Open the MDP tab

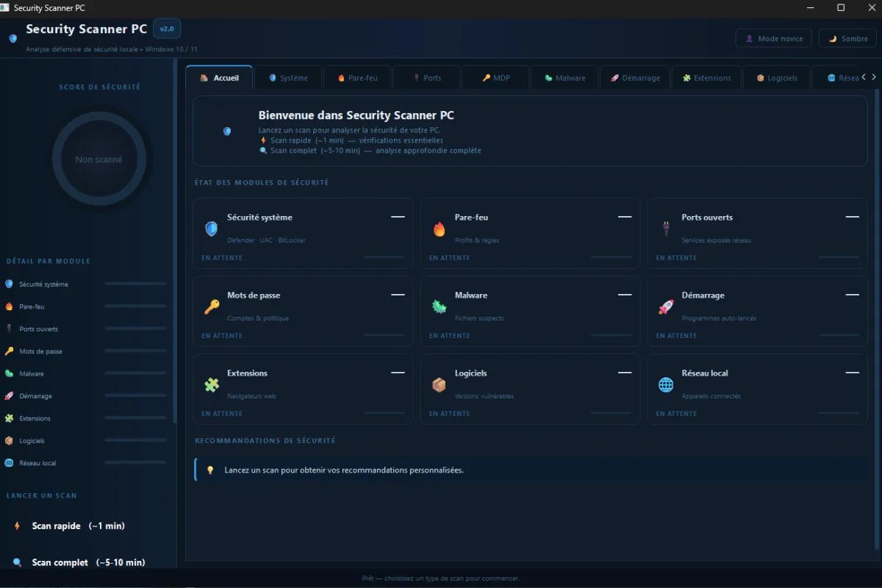coord(495,76)
